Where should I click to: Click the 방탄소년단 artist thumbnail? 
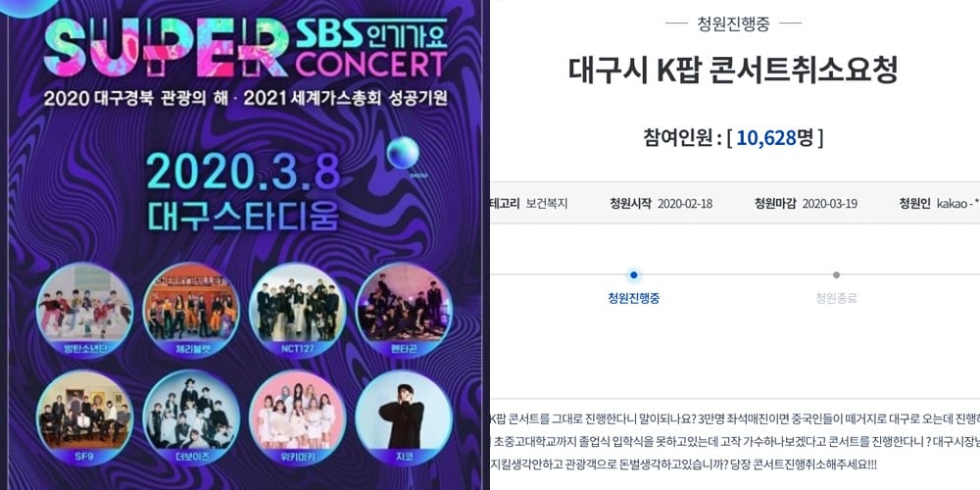(85, 311)
